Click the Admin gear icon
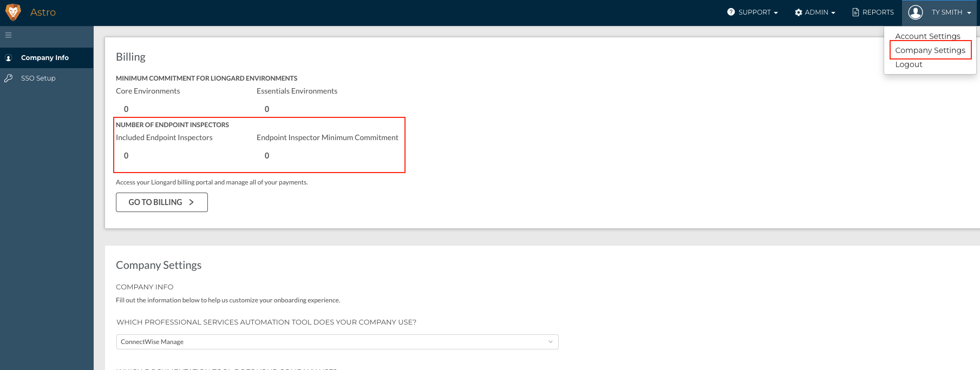The width and height of the screenshot is (980, 370). coord(799,12)
